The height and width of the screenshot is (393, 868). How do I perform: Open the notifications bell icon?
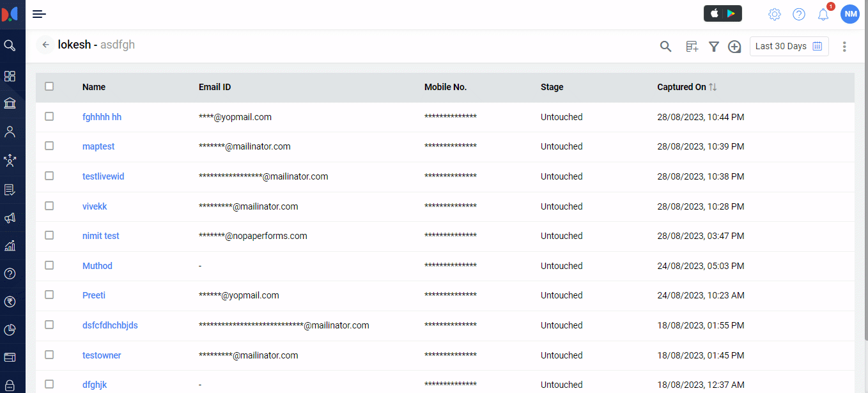(823, 14)
